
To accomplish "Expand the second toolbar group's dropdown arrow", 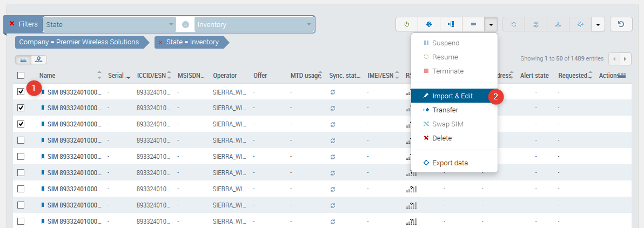I will click(598, 24).
